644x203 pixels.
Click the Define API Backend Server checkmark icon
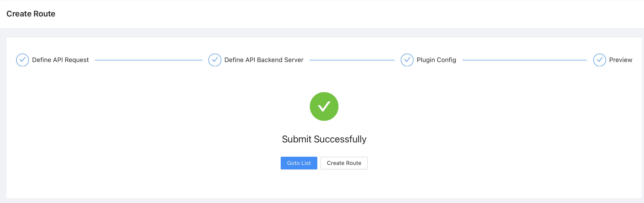pos(215,60)
